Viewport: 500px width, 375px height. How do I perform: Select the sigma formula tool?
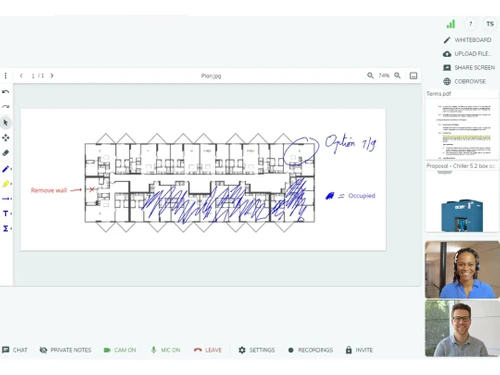pos(5,228)
